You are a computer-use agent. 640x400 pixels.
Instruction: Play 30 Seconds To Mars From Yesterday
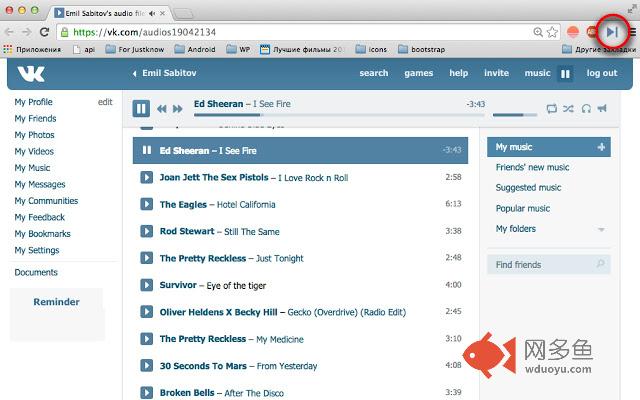pos(147,366)
